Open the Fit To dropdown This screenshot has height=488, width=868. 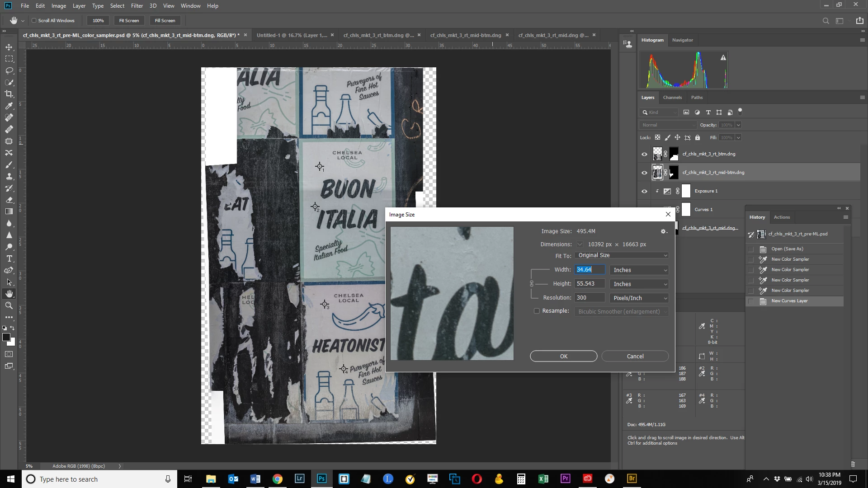click(622, 255)
